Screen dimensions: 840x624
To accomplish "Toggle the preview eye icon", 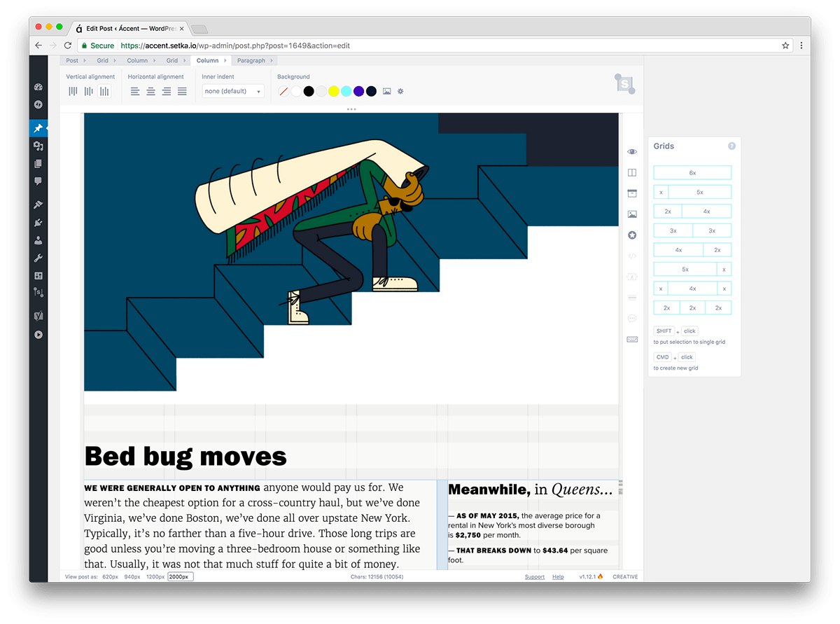I will [632, 151].
